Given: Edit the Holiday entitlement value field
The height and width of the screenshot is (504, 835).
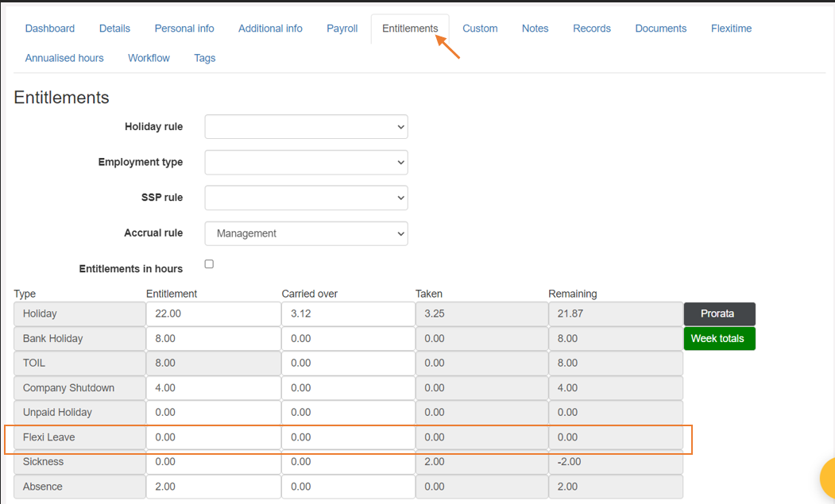Looking at the screenshot, I should 213,314.
